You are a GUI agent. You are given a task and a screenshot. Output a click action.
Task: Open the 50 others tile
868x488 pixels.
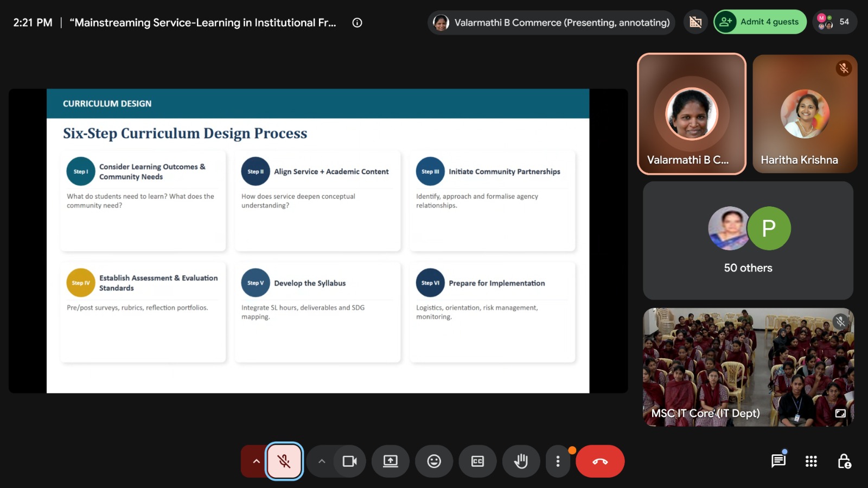tap(748, 240)
